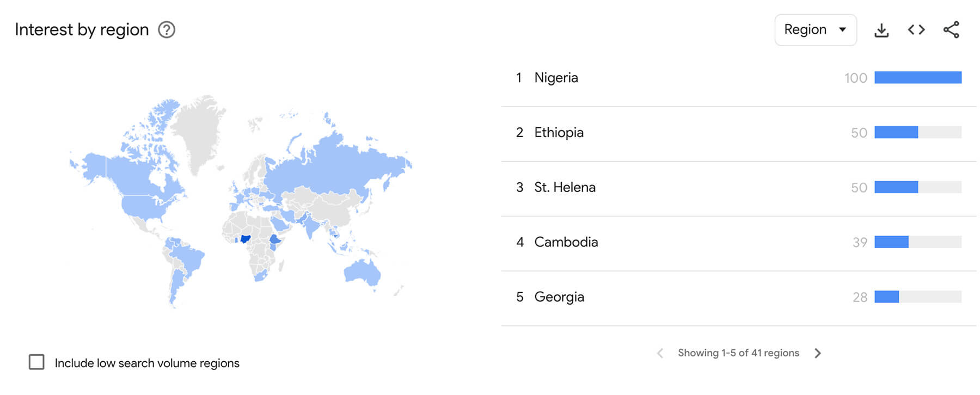Click the download CSV icon
The width and height of the screenshot is (980, 395).
881,30
